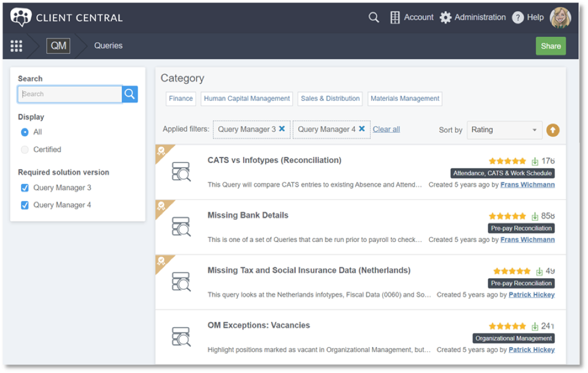This screenshot has width=588, height=373.
Task: Open the Sort by Rating dropdown
Action: 504,130
